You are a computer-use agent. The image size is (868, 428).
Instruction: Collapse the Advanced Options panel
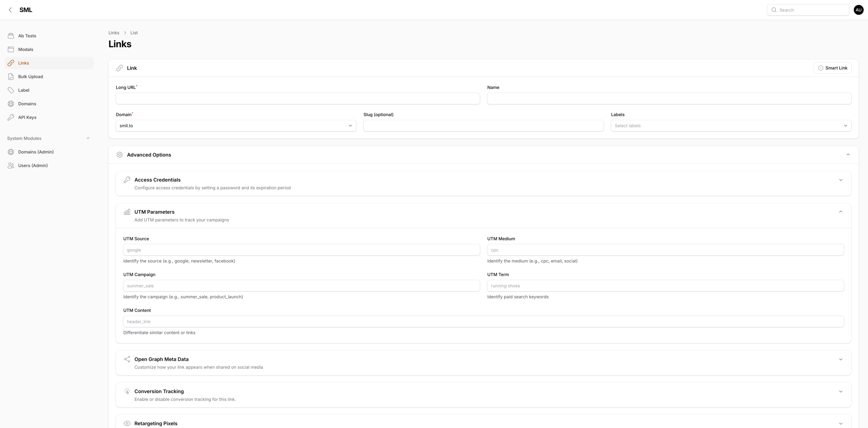[848, 155]
